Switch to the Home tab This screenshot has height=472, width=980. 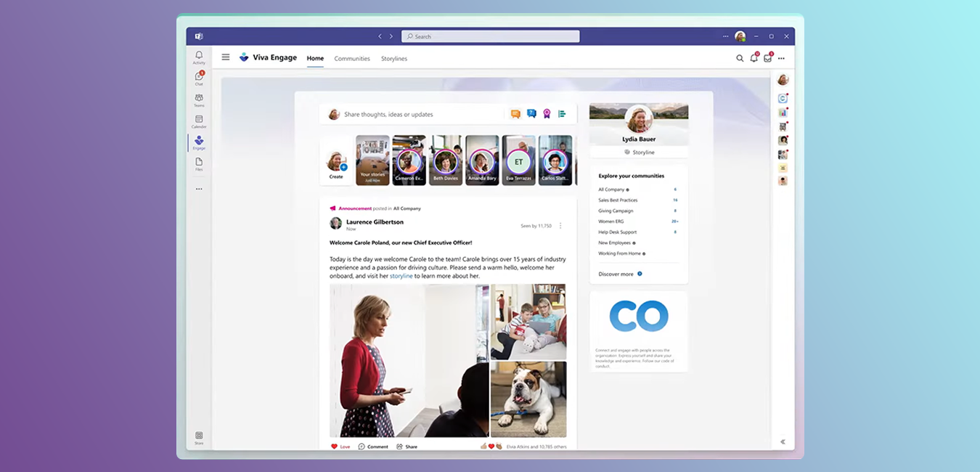point(315,59)
